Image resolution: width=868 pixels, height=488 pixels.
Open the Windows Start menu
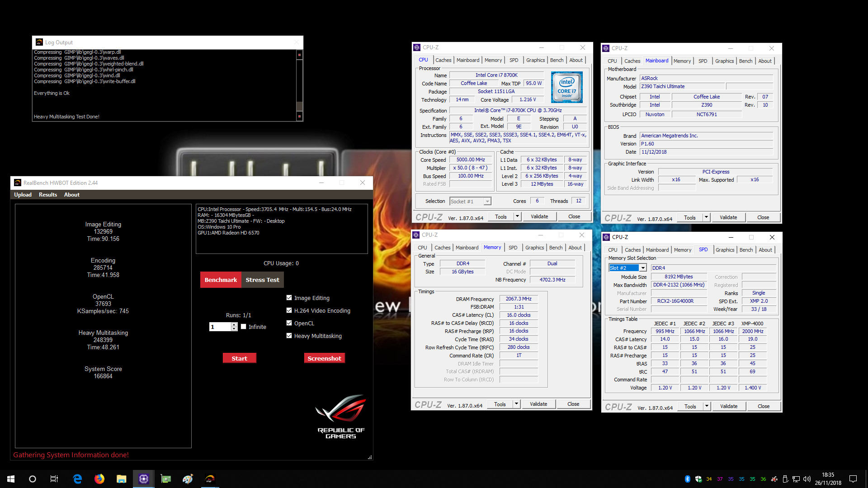click(x=11, y=479)
